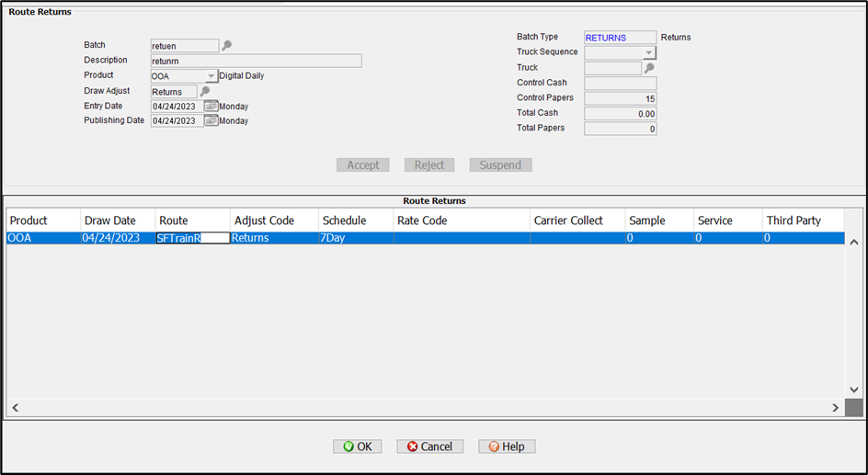Click the Adjust Code column header
The image size is (868, 475).
click(264, 221)
